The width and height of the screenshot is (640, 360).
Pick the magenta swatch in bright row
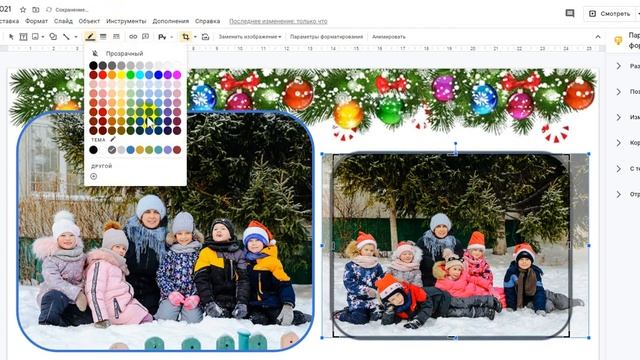pyautogui.click(x=177, y=75)
